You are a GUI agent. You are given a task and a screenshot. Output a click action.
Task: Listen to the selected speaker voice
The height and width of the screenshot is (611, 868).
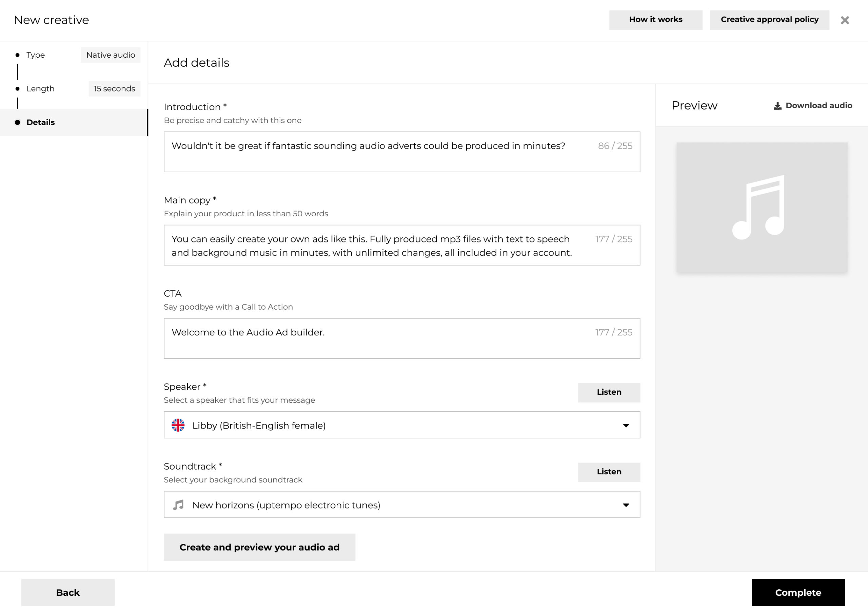tap(609, 392)
